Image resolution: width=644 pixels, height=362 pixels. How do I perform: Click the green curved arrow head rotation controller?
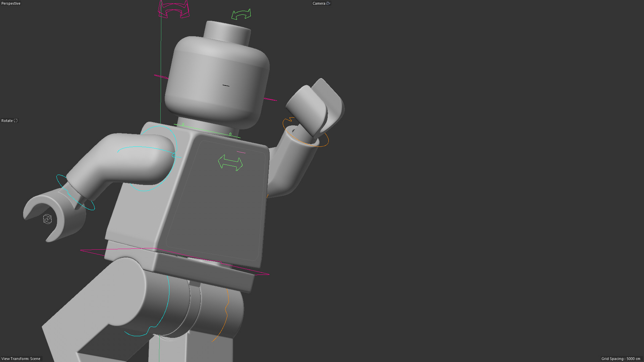click(x=241, y=14)
